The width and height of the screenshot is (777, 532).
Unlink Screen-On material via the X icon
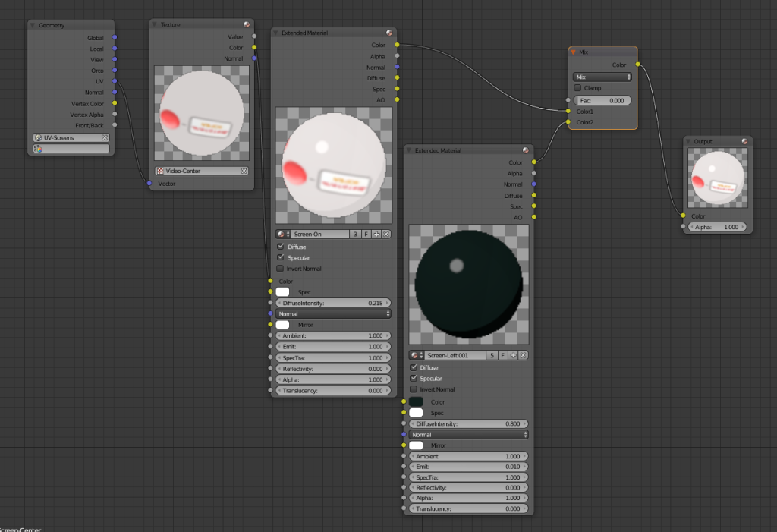[387, 234]
